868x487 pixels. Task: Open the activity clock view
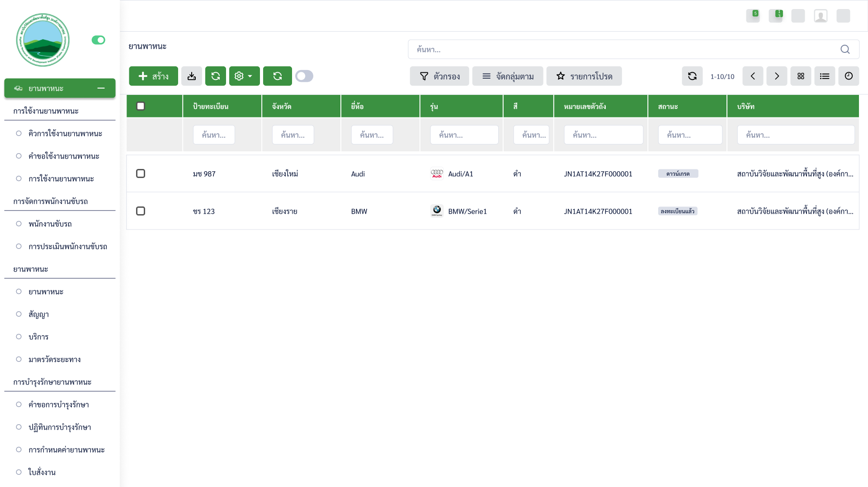[848, 76]
